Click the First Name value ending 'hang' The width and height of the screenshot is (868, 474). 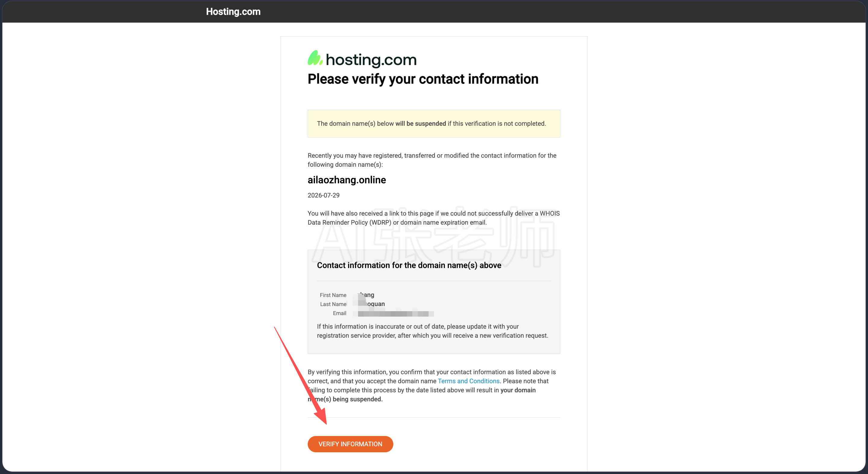(366, 295)
